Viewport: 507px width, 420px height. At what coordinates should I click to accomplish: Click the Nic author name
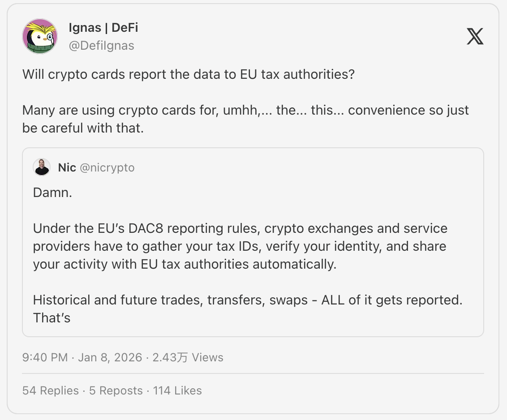point(67,167)
